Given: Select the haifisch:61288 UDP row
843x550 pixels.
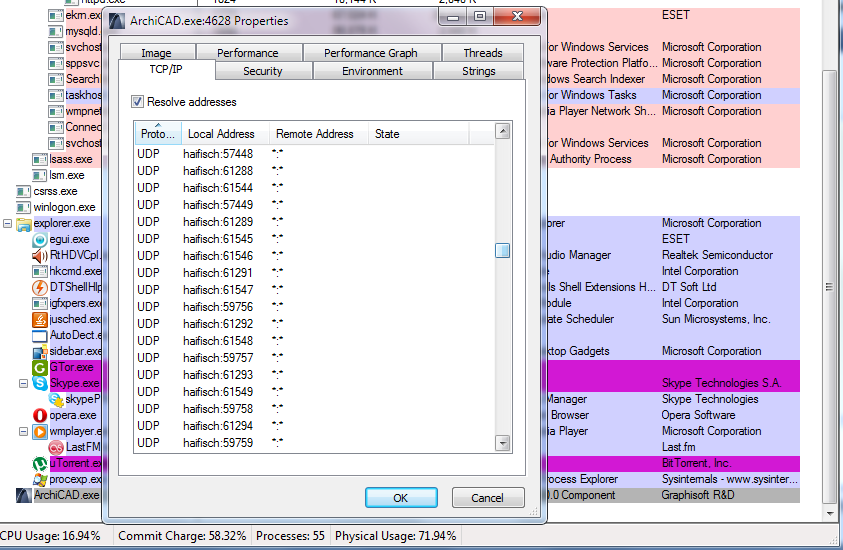Looking at the screenshot, I should tap(315, 171).
